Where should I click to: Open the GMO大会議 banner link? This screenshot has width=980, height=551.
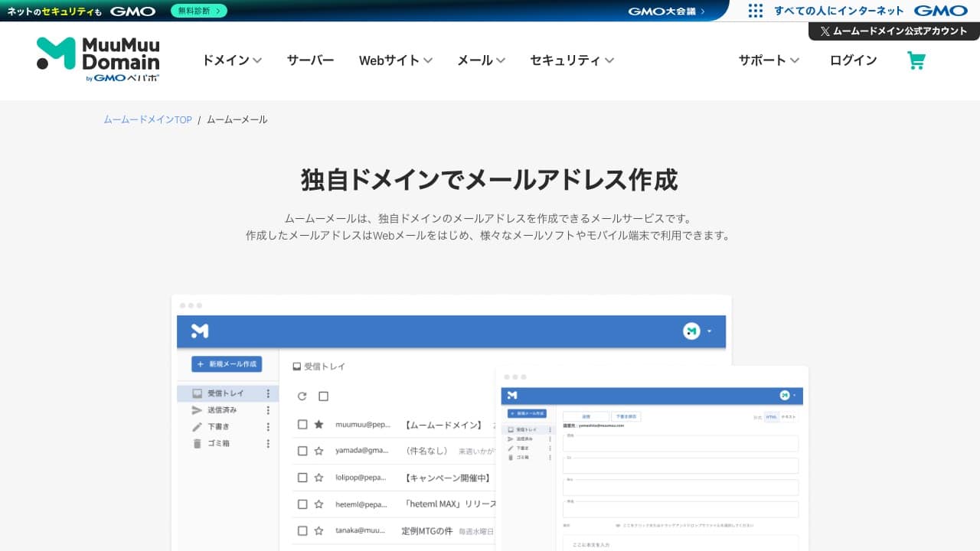point(666,11)
